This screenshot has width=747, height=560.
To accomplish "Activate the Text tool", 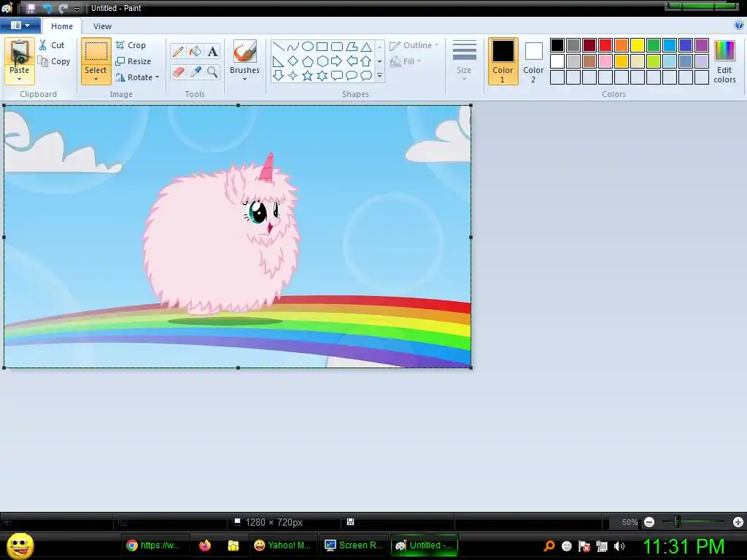I will tap(212, 52).
